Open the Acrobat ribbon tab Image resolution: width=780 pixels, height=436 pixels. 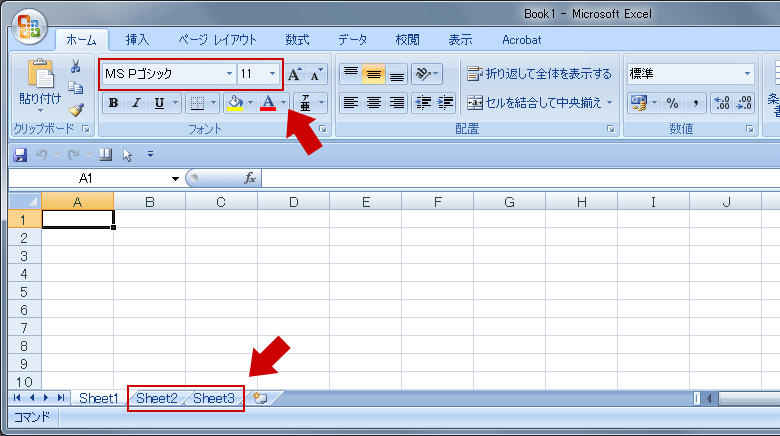click(x=521, y=40)
